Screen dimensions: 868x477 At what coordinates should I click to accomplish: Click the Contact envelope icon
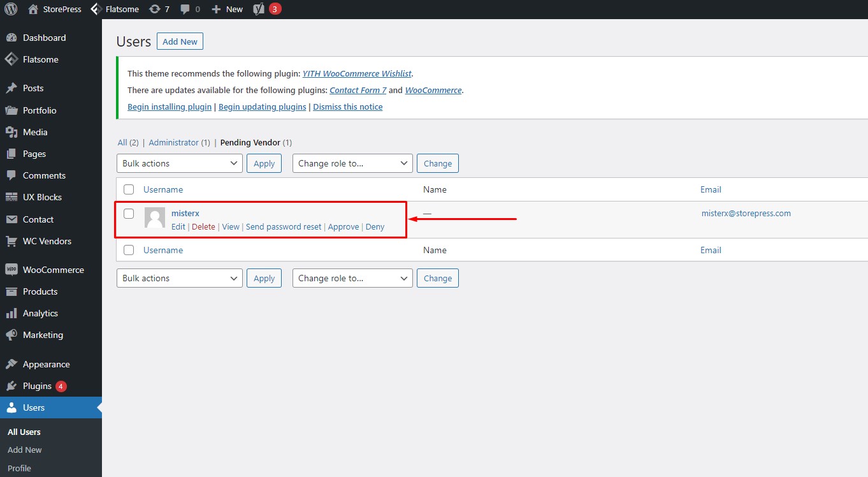11,219
